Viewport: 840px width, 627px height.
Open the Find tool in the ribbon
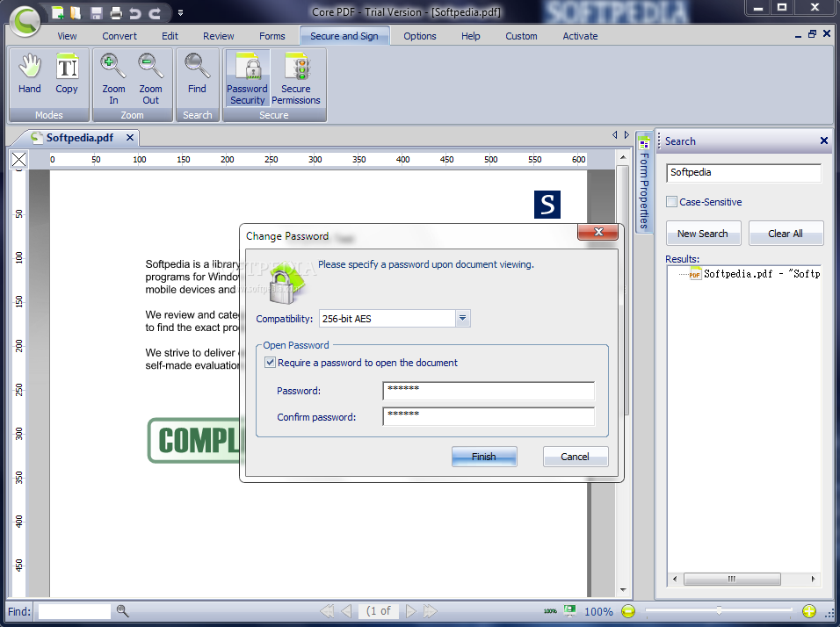click(x=197, y=75)
